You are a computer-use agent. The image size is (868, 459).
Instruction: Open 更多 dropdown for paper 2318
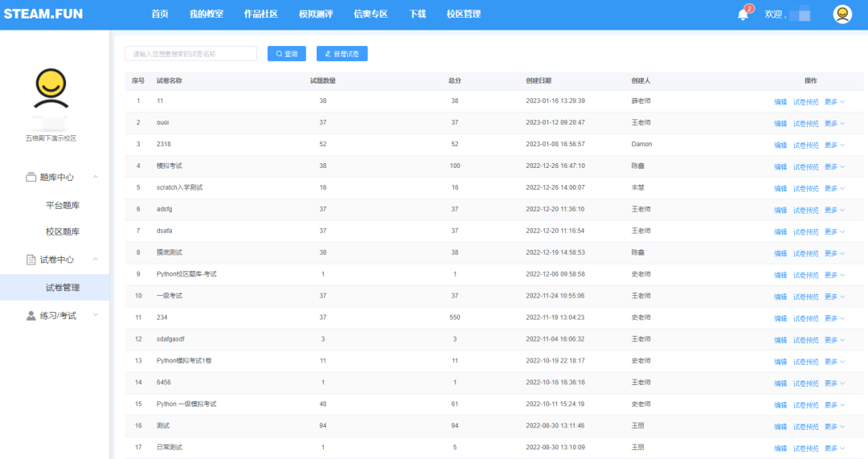tap(834, 145)
